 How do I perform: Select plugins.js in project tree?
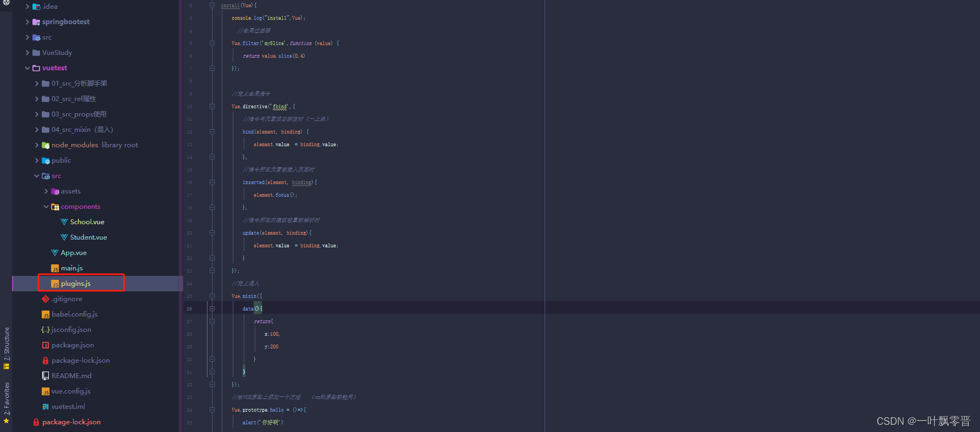[76, 284]
